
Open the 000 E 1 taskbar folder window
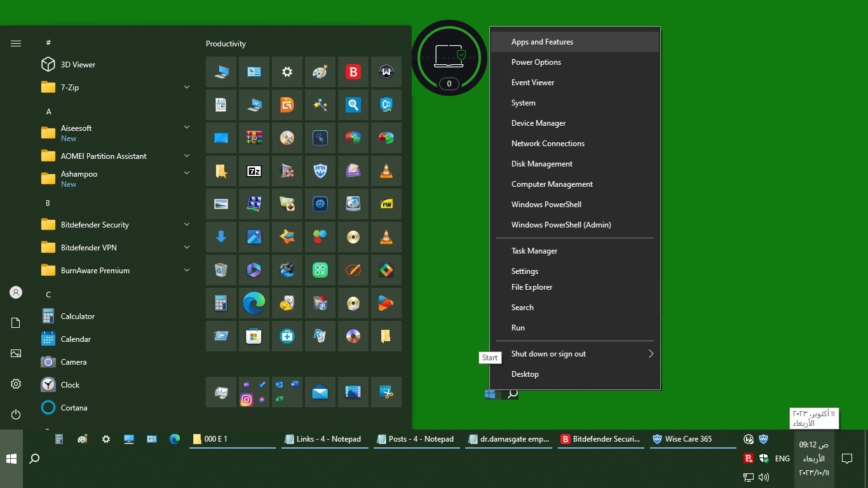click(232, 439)
